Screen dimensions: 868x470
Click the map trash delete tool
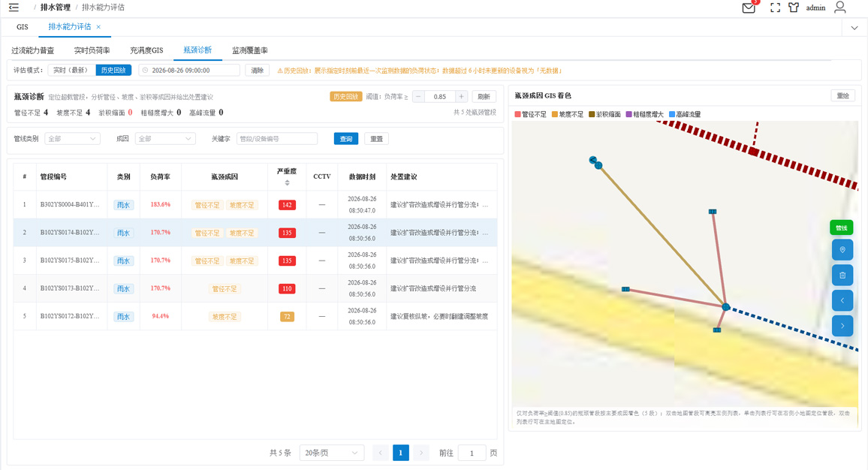pyautogui.click(x=842, y=275)
